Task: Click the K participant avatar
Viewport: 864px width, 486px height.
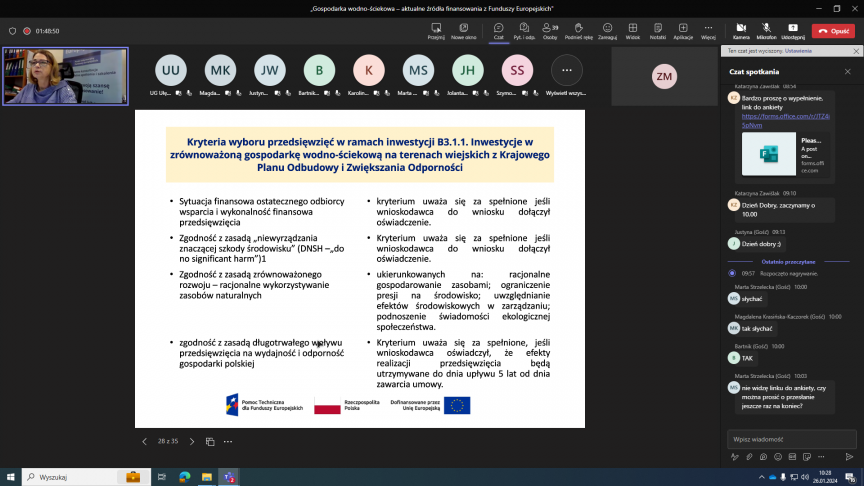Action: [369, 71]
